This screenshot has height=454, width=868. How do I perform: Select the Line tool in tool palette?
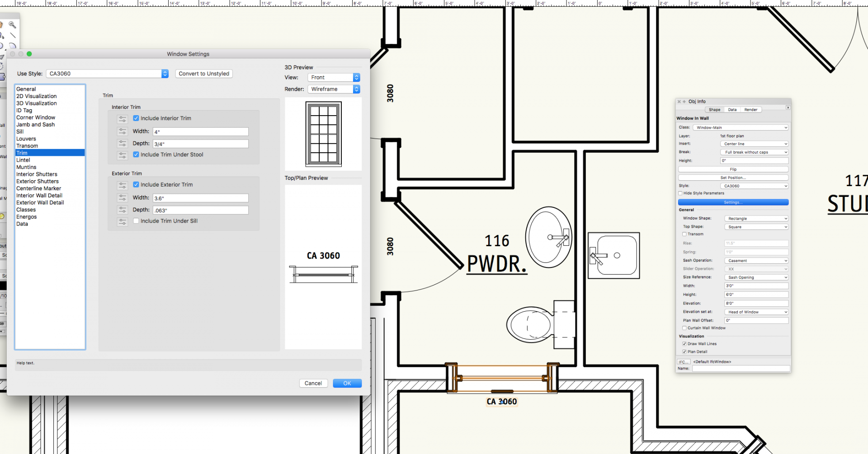pyautogui.click(x=13, y=35)
